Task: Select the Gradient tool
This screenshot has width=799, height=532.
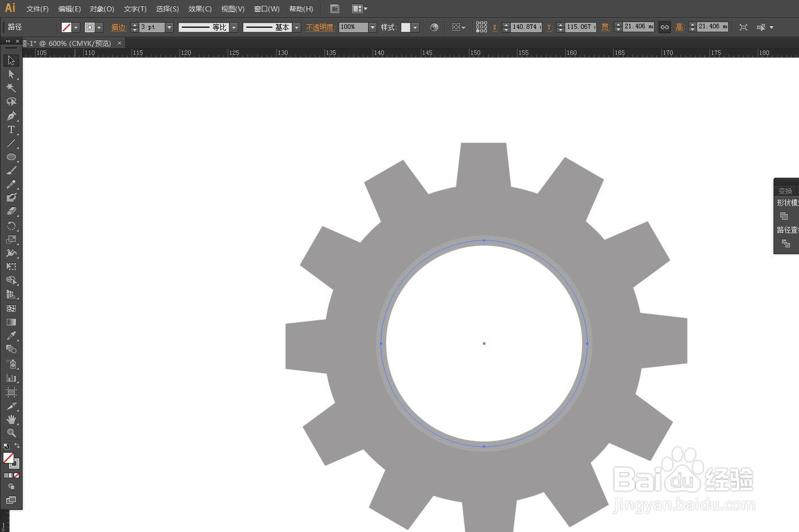Action: coord(11,322)
